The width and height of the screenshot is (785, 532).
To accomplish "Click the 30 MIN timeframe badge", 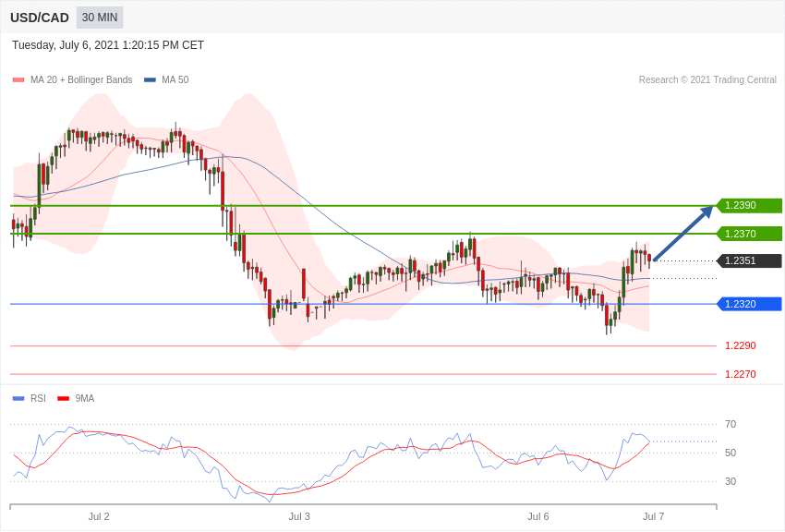I will click(100, 18).
